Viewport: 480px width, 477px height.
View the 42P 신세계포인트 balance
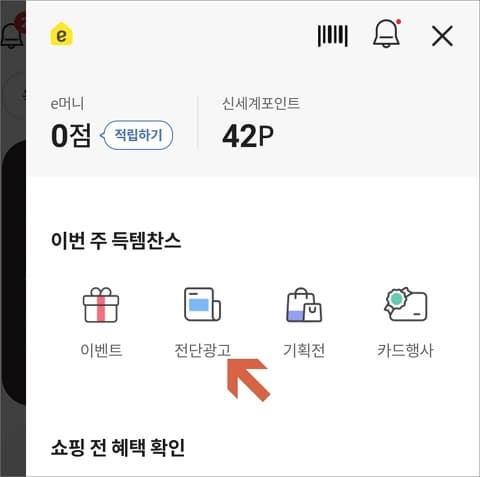pyautogui.click(x=248, y=136)
